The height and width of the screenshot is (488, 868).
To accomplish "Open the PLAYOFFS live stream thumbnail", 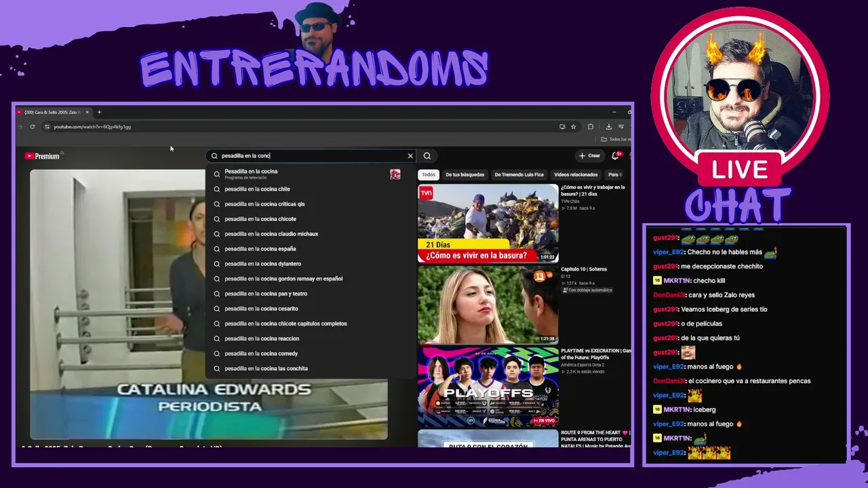I will click(x=488, y=386).
